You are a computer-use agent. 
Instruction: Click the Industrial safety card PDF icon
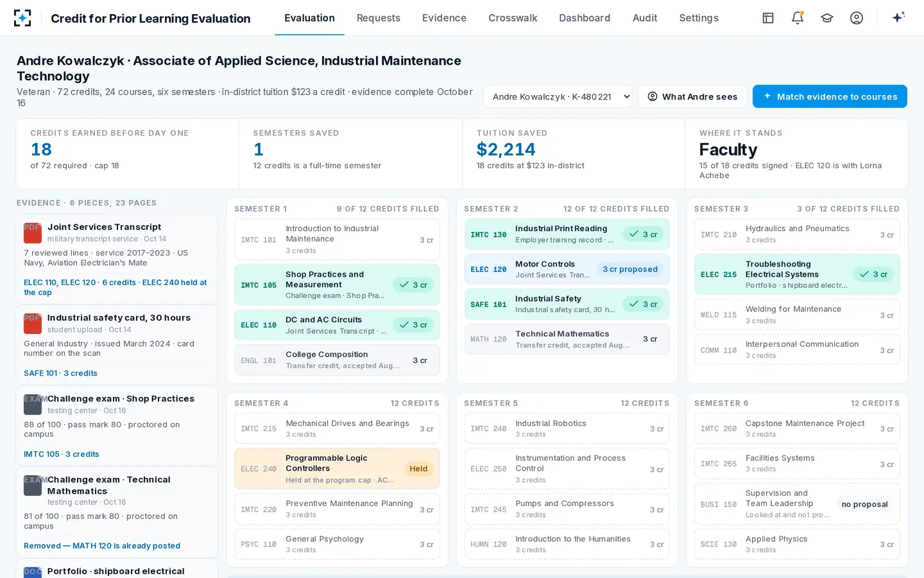(x=33, y=323)
